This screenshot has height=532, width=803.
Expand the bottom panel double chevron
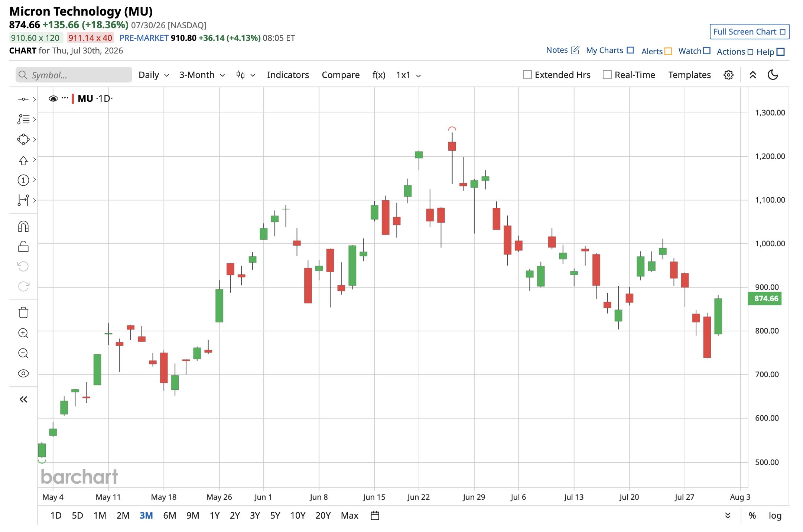tap(728, 516)
